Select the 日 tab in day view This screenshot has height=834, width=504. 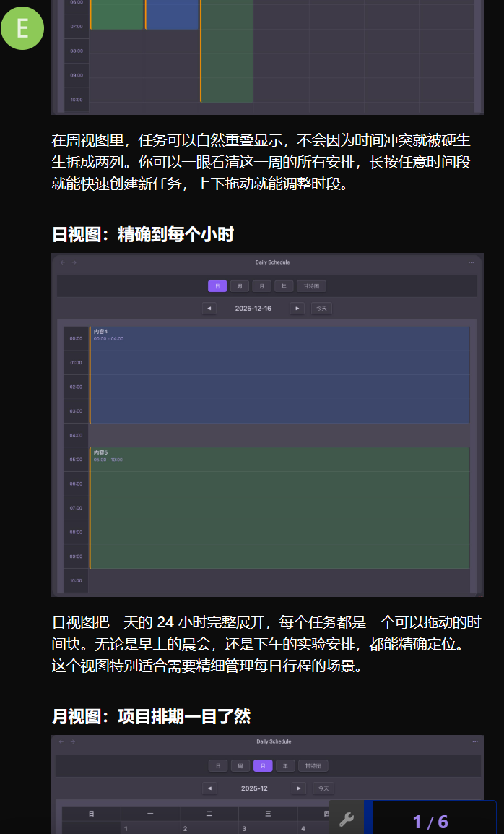point(217,286)
